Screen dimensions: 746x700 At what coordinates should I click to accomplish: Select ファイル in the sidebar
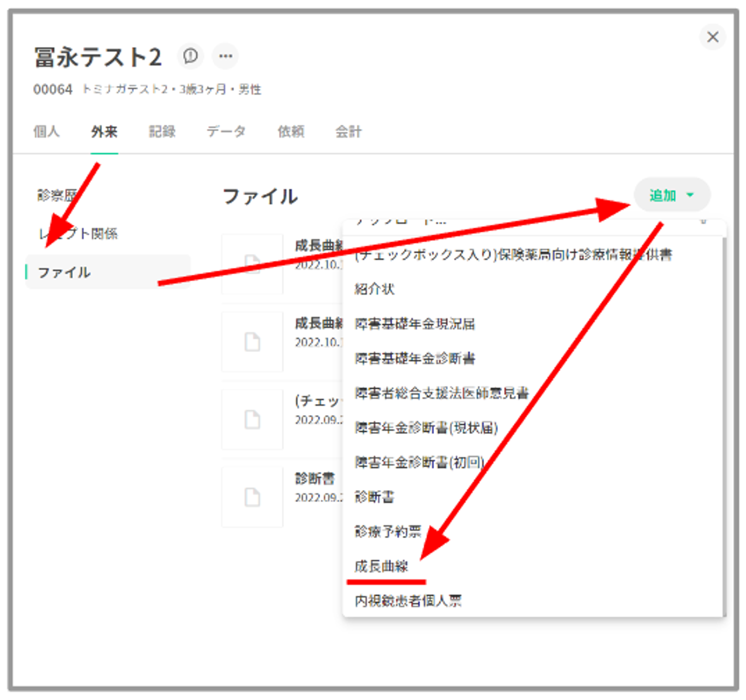65,272
